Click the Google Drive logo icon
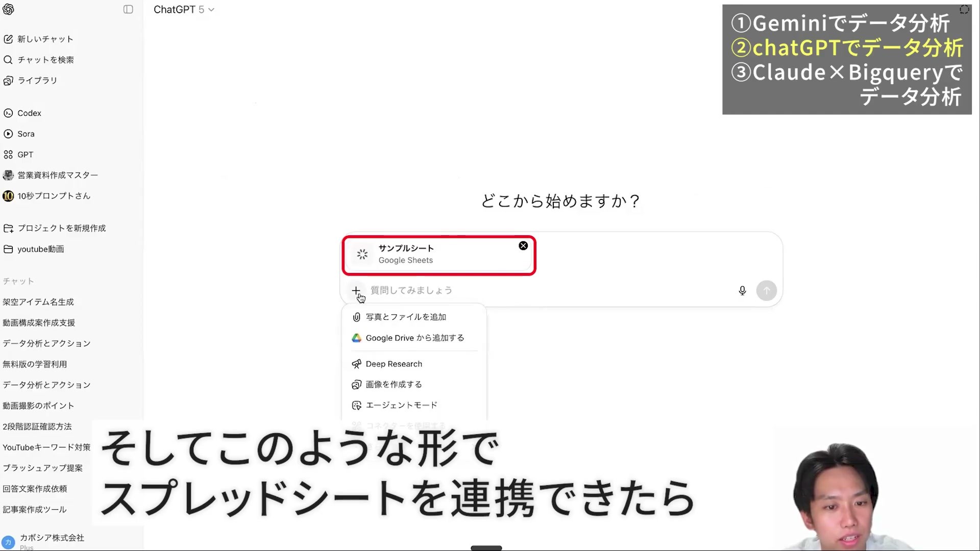The width and height of the screenshot is (980, 551). pyautogui.click(x=356, y=338)
